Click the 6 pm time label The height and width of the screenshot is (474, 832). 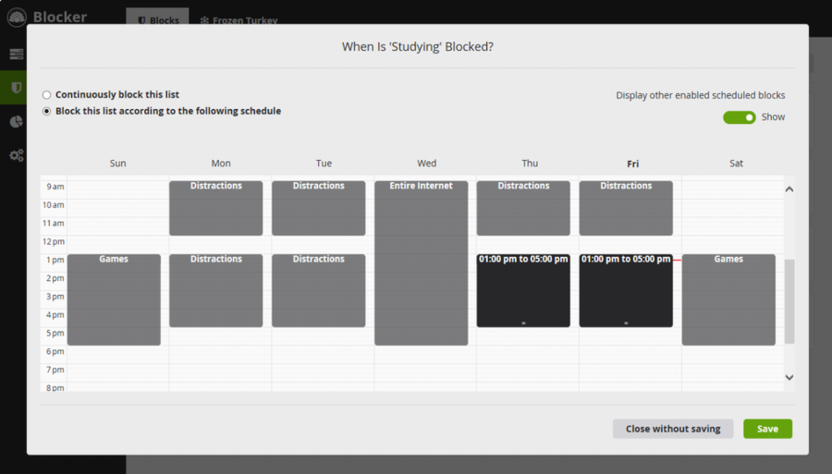(x=55, y=351)
